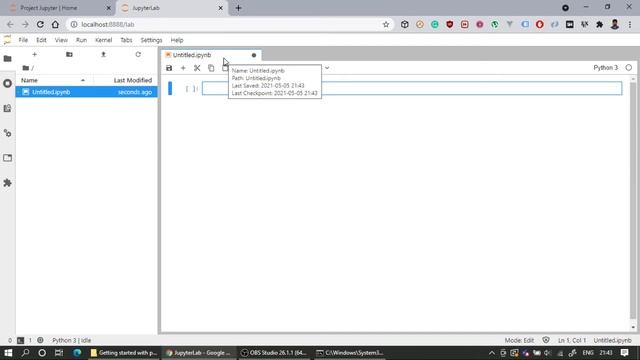Save the notebook with the disk icon
640x360 pixels.
[169, 68]
